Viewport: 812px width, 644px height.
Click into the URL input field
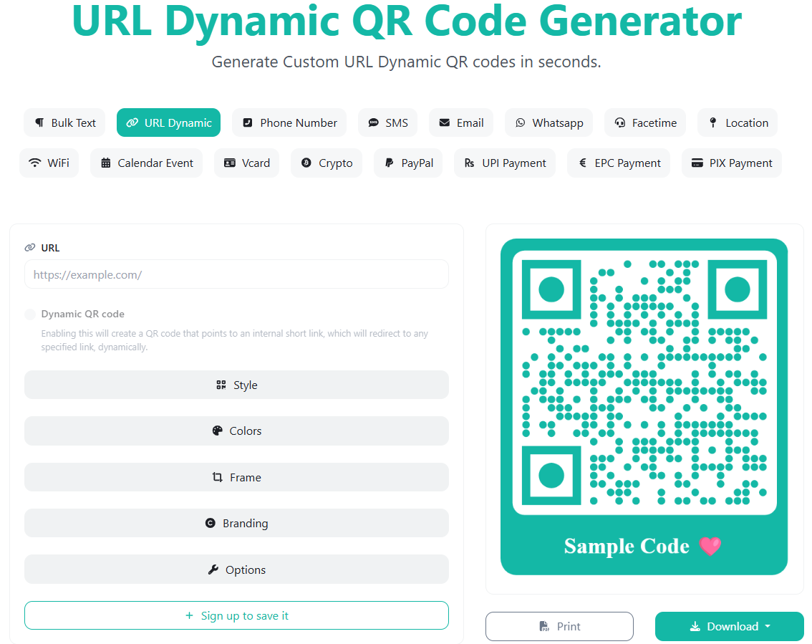click(236, 275)
